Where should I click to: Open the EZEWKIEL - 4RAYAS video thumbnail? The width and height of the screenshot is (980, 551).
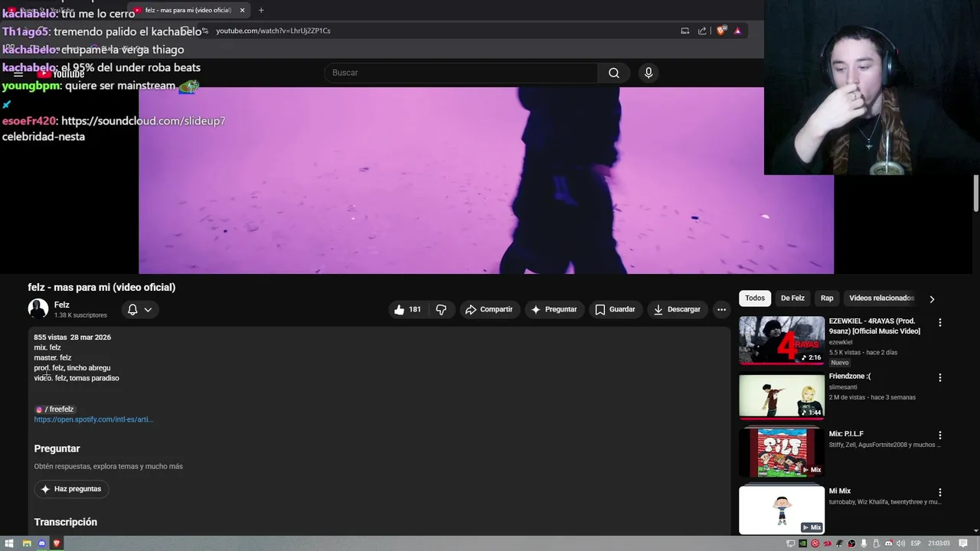coord(782,341)
